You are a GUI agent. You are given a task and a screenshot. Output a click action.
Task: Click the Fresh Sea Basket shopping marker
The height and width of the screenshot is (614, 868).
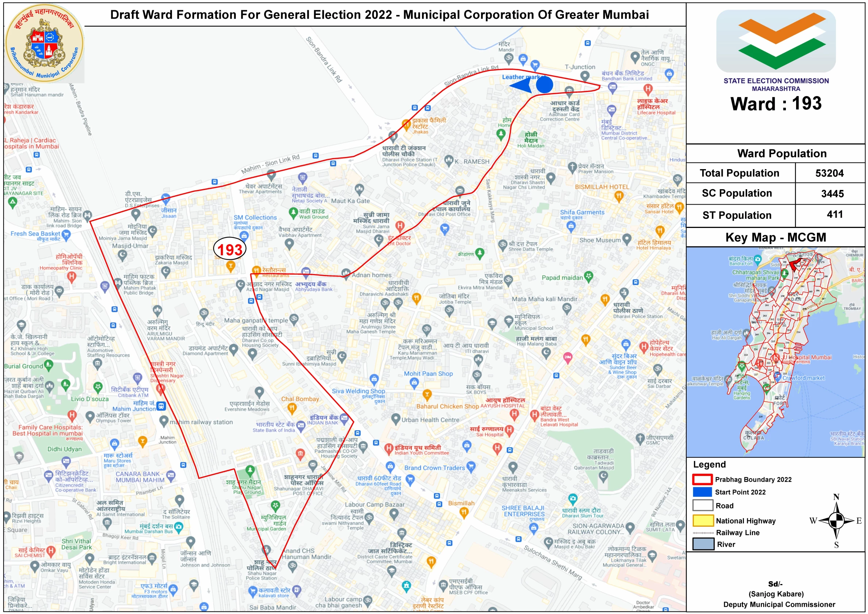point(66,235)
